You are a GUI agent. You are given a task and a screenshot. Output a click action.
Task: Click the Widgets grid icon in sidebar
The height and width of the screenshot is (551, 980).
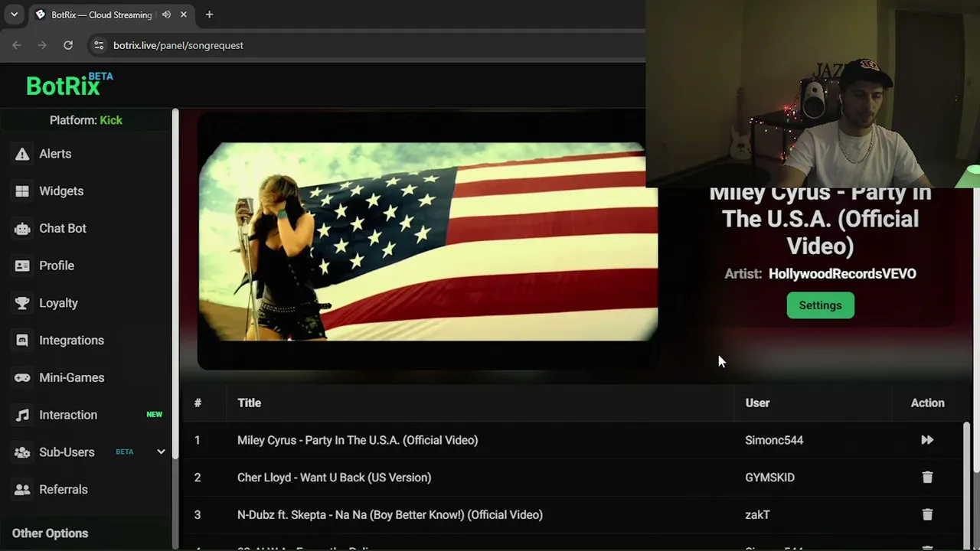pos(22,191)
